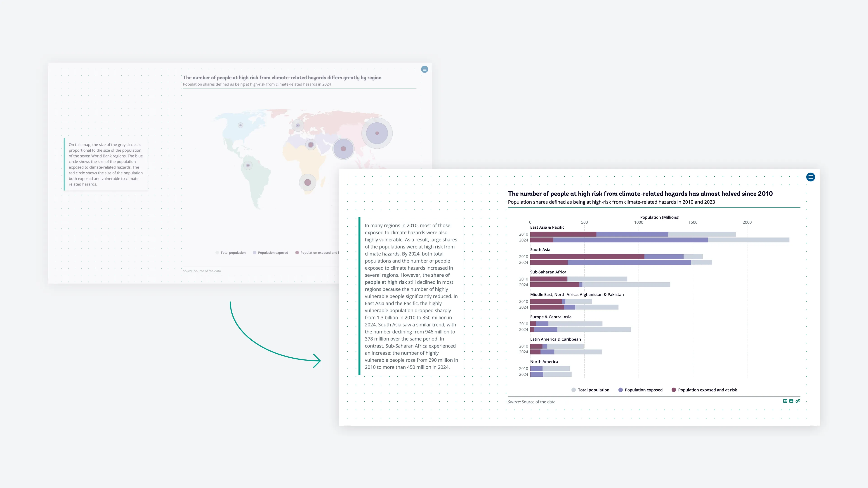Click axis tick label '2000'
This screenshot has width=868, height=488.
click(747, 222)
